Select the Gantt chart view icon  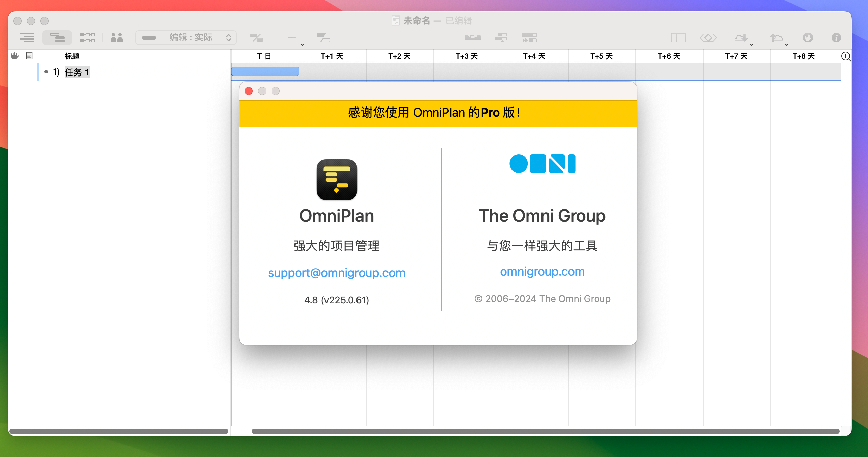pyautogui.click(x=57, y=37)
